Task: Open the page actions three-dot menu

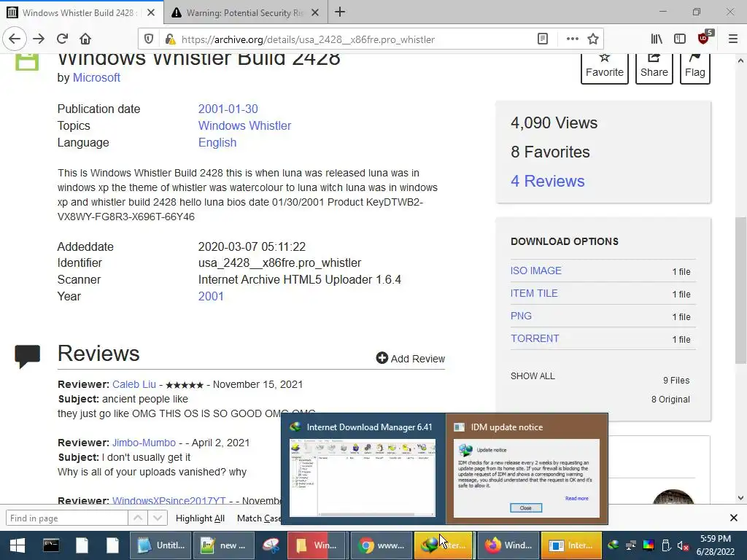Action: coord(572,39)
